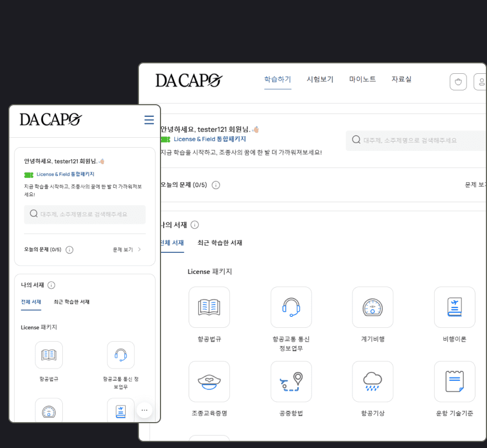Open the 마이노트 menu item
The width and height of the screenshot is (487, 448).
(x=362, y=79)
